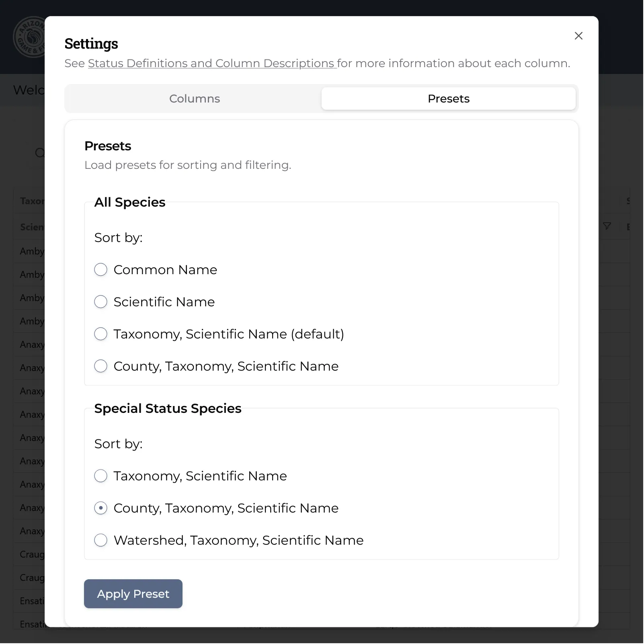Choose All Species County, Taxonomy, Scientific Name
The height and width of the screenshot is (644, 644).
tap(101, 366)
